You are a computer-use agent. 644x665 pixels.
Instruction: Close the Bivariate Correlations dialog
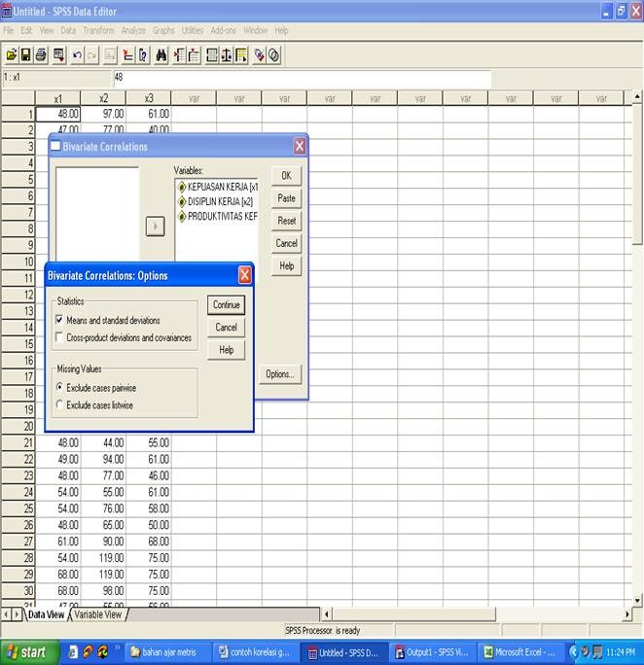click(x=300, y=146)
